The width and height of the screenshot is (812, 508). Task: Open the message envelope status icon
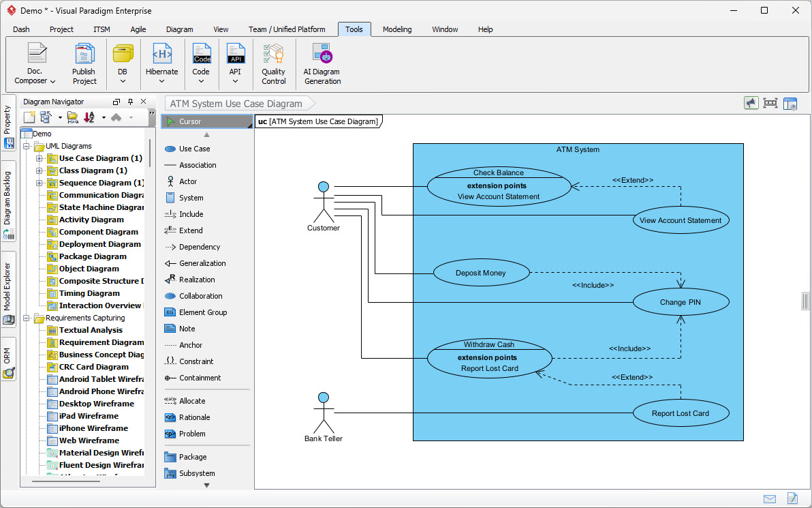(x=770, y=499)
